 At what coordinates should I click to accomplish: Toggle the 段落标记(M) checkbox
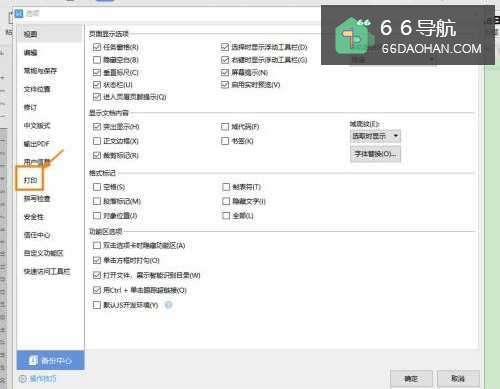pyautogui.click(x=97, y=201)
